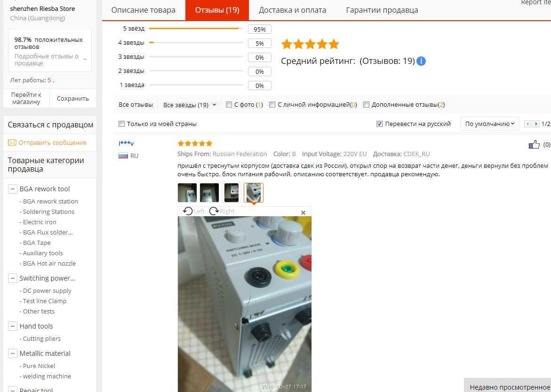Like the review with thumbs-up icon
Viewport: 551px width, 392px height.
[534, 145]
